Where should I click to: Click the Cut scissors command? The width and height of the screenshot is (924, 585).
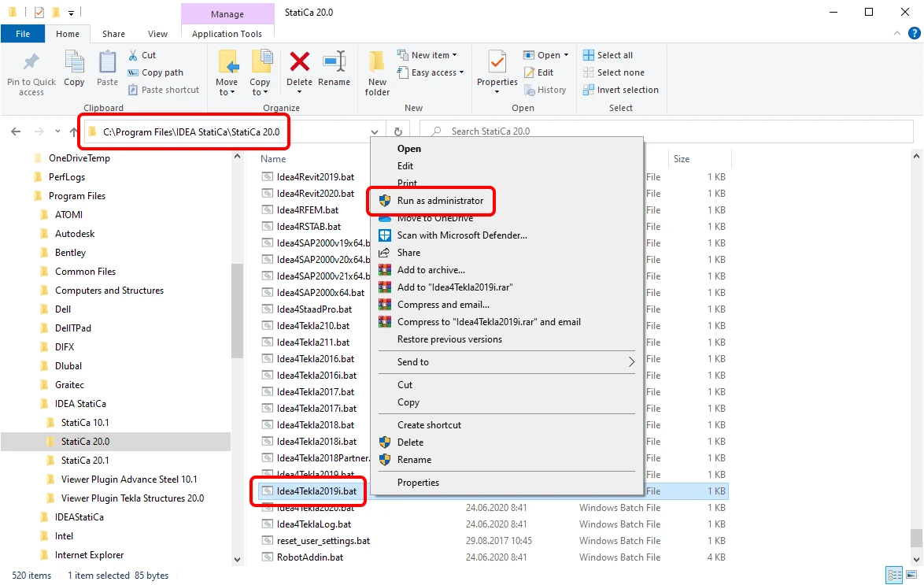[x=142, y=55]
